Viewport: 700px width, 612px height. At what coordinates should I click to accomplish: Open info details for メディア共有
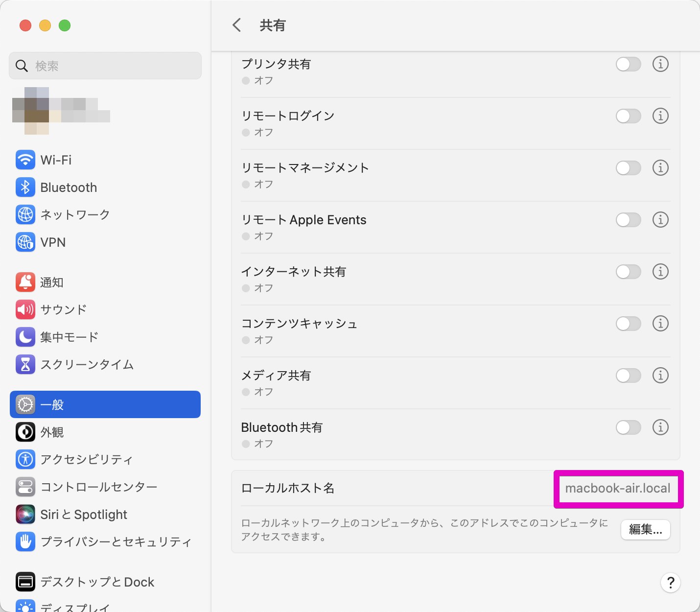pos(660,376)
